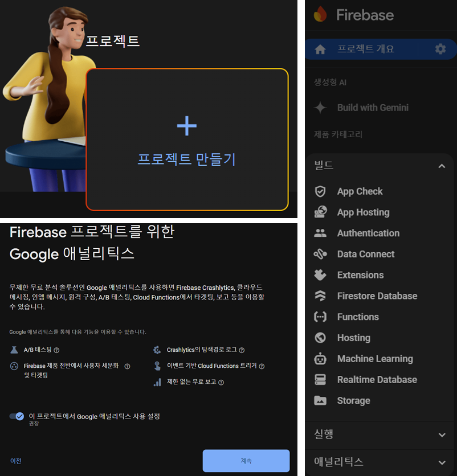The width and height of the screenshot is (457, 476).
Task: Collapse the 빌드 section chevron
Action: point(442,166)
